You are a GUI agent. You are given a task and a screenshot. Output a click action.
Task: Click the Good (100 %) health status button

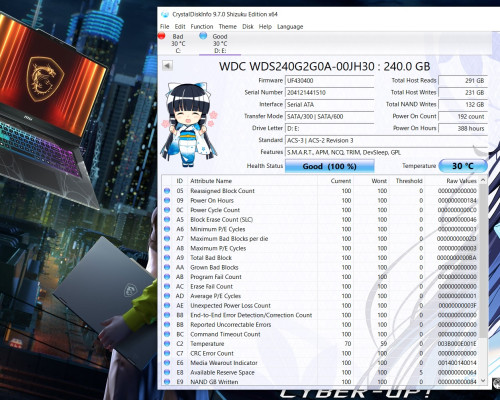(x=330, y=166)
